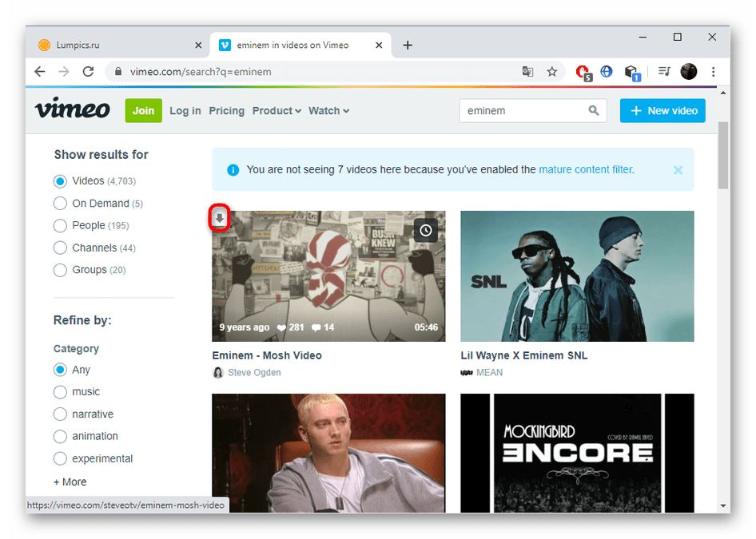Click the Watch Later clock icon
This screenshot has height=539, width=756.
[x=426, y=231]
